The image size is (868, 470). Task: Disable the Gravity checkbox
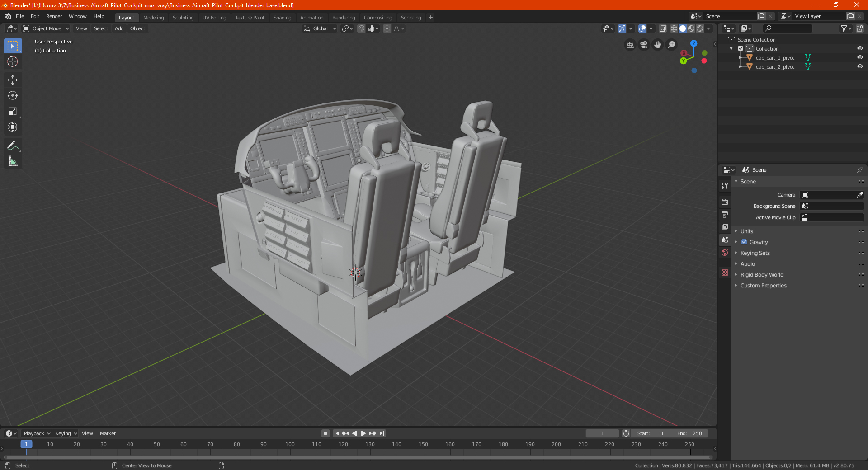point(744,242)
